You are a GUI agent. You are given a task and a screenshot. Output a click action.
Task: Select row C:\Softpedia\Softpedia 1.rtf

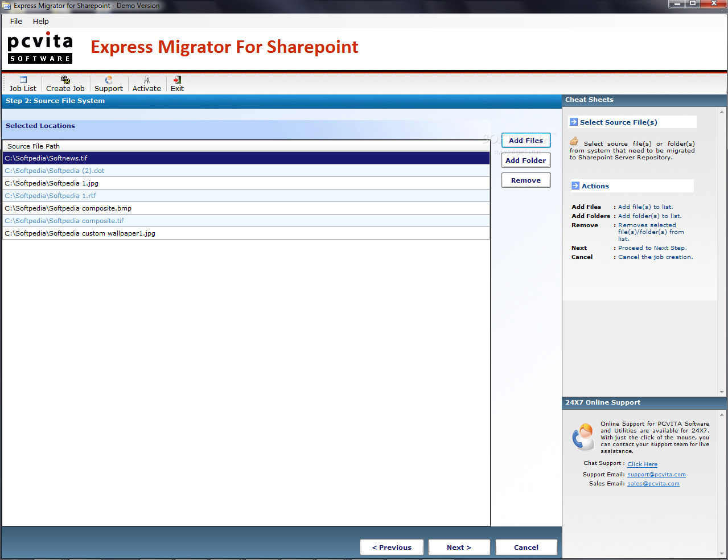(x=246, y=196)
